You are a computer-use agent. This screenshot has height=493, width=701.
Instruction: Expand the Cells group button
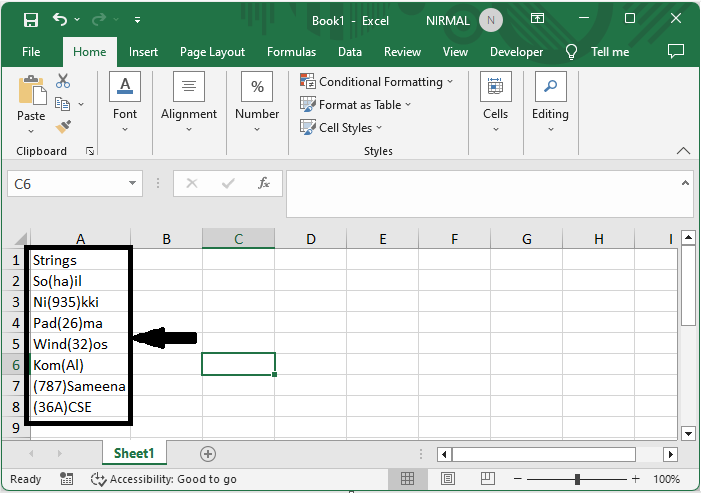pos(495,102)
